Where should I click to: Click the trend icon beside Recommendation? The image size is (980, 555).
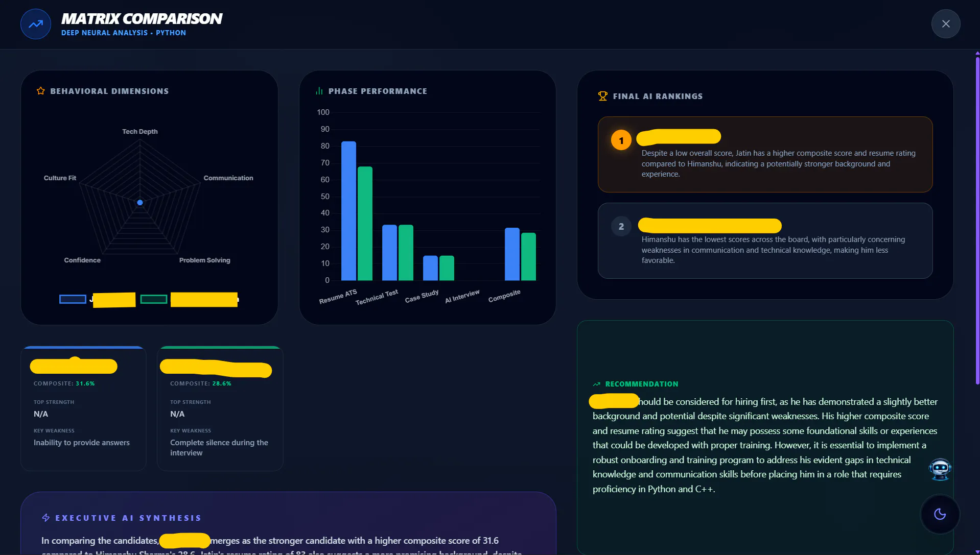coord(596,384)
